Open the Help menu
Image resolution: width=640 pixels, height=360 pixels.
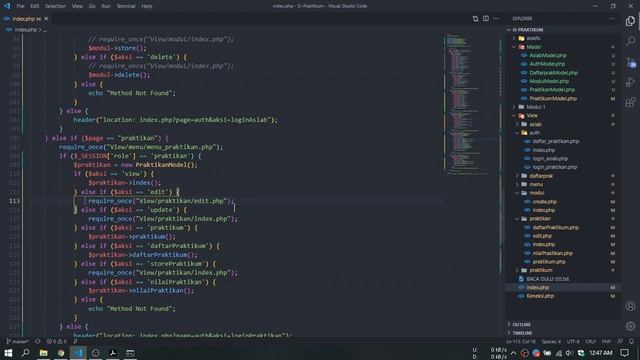click(x=147, y=6)
